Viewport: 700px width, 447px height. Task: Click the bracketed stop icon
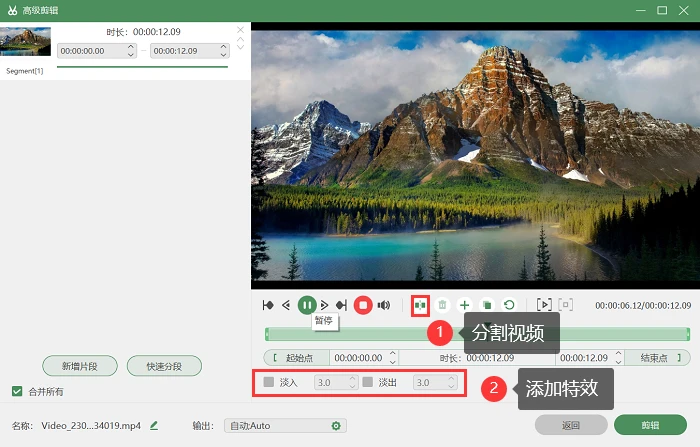566,305
